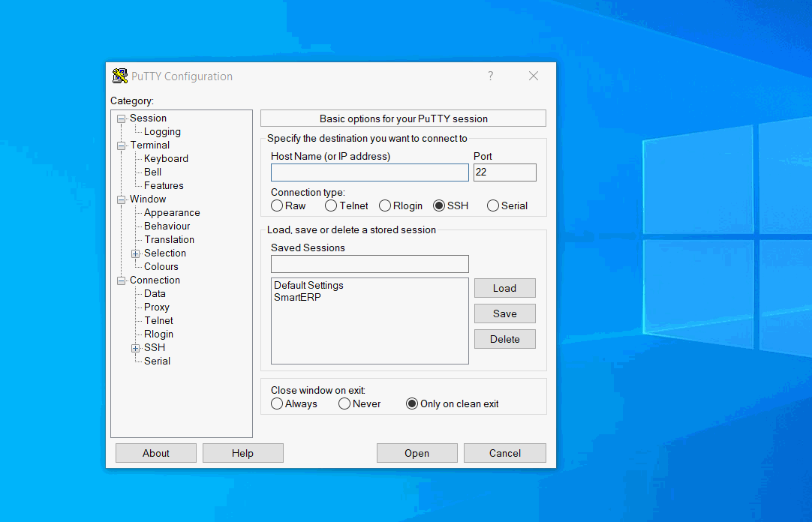Collapse the Connection tree node
Viewport: 812px width, 522px height.
[x=121, y=281]
